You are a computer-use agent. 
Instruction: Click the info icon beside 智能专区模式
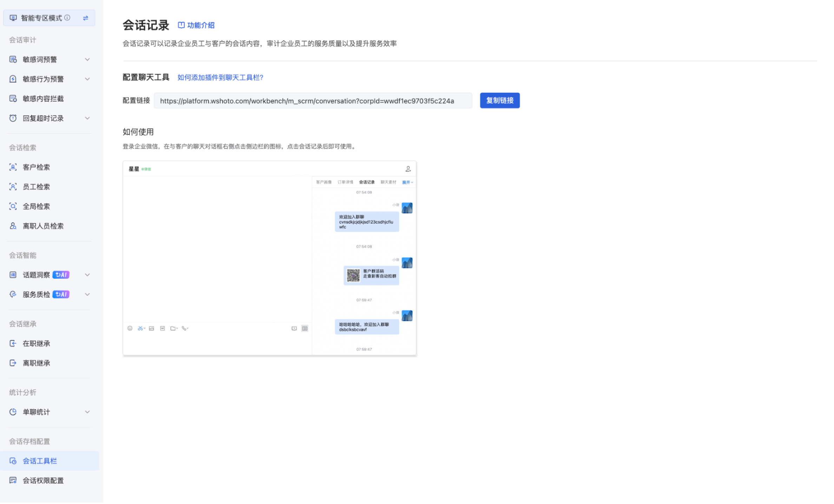pos(67,18)
